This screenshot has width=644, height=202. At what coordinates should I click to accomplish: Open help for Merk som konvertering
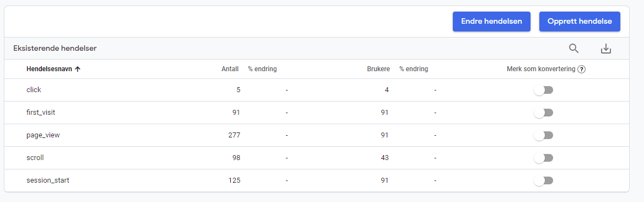coord(581,70)
